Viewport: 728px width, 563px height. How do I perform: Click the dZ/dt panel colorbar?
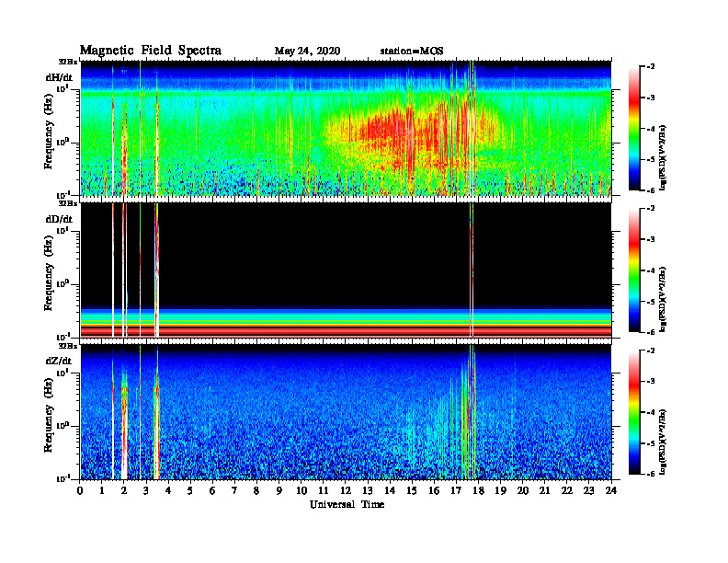(x=633, y=412)
